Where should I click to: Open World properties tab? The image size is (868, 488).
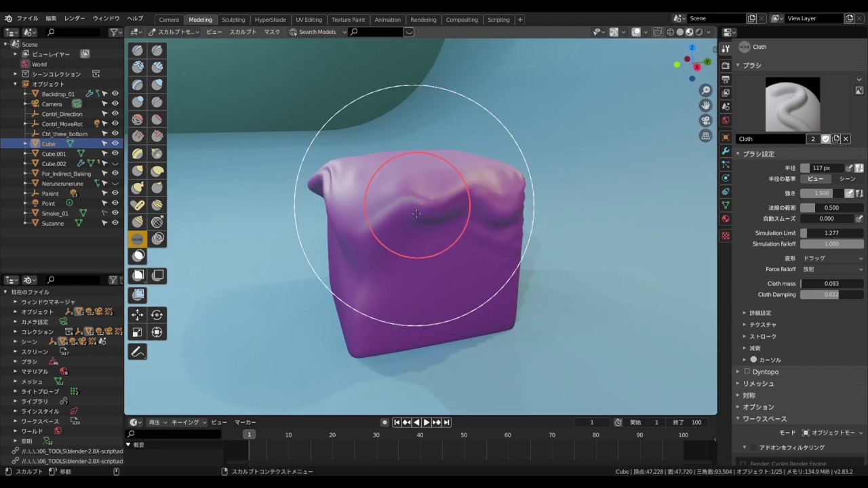click(726, 120)
